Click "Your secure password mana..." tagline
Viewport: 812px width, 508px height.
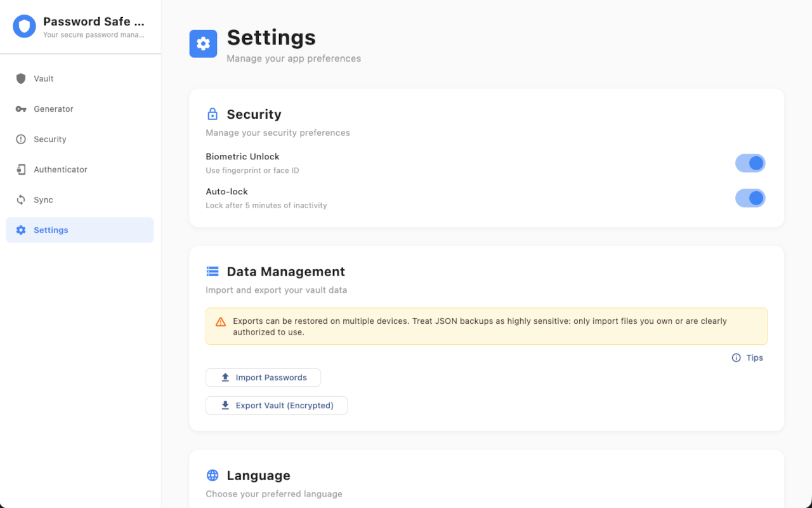tap(94, 35)
